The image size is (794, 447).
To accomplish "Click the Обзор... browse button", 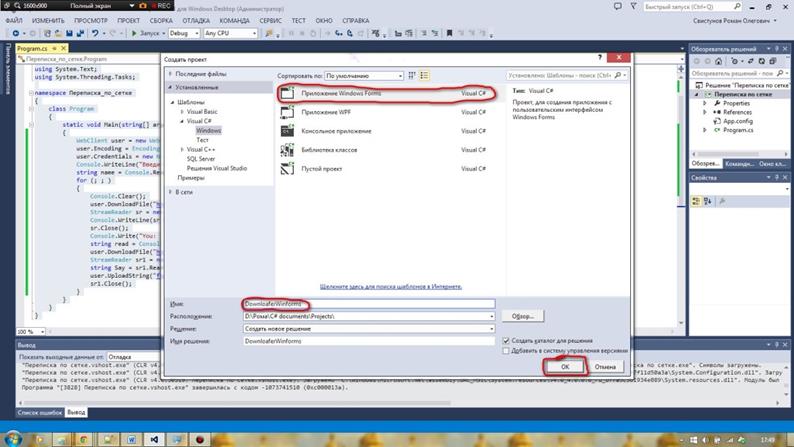I will 523,316.
